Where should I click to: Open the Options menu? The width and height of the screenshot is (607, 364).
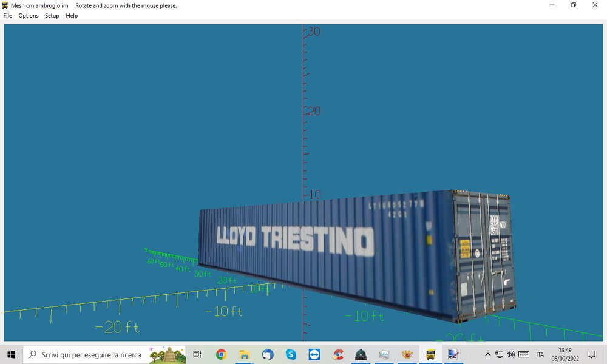coord(29,16)
